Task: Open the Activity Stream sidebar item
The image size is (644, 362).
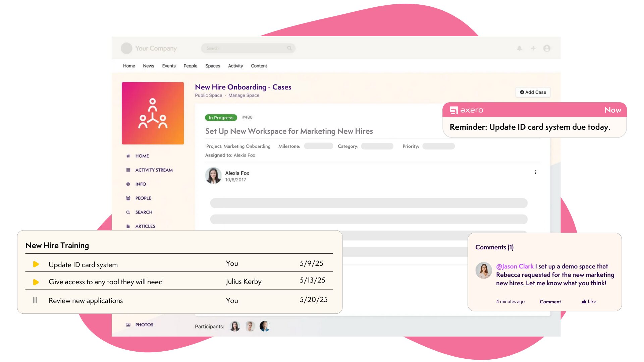Action: tap(154, 170)
